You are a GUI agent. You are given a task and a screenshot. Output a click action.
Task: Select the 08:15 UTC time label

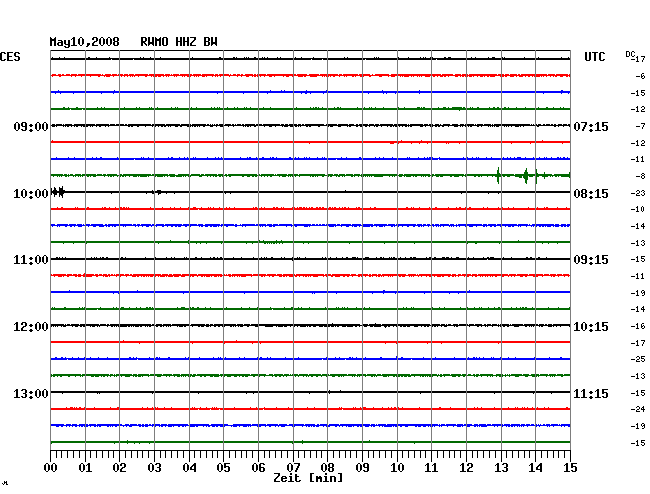click(x=591, y=194)
